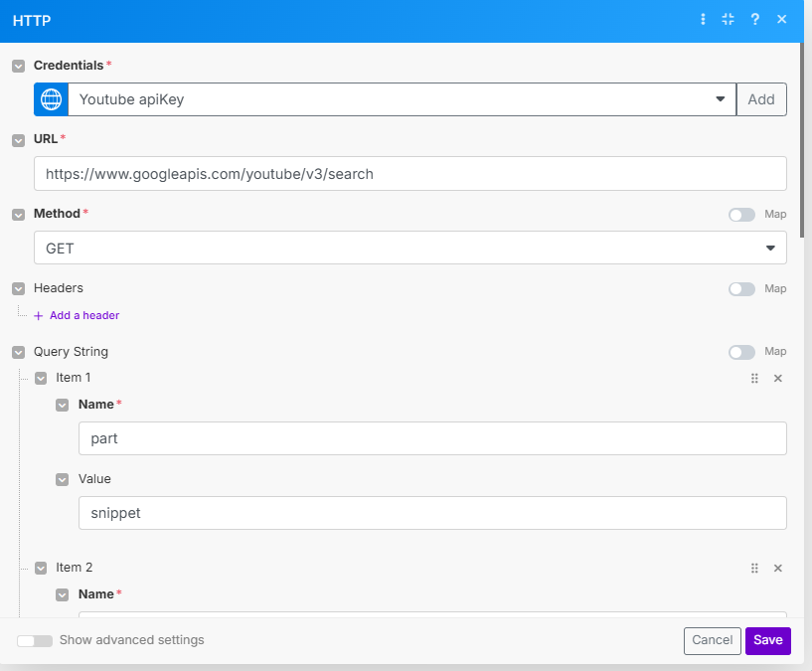Open the HTTP module three-dot options menu
This screenshot has width=812, height=671.
[704, 20]
